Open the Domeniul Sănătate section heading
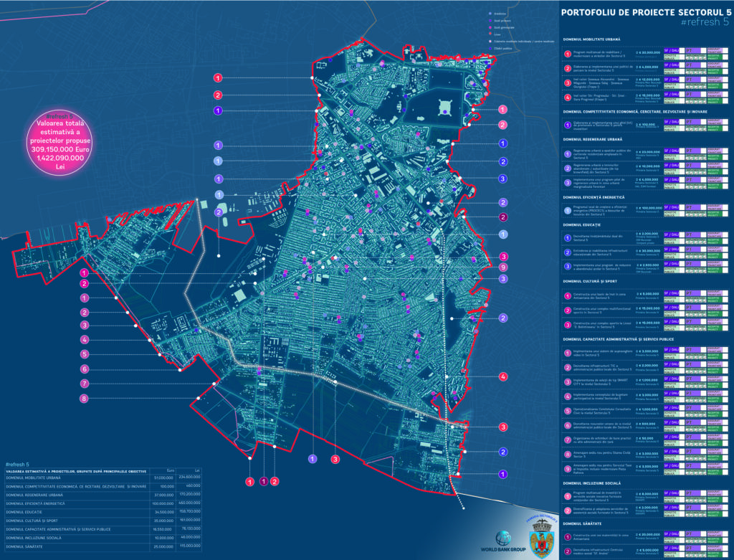This screenshot has width=734, height=560. point(586,523)
